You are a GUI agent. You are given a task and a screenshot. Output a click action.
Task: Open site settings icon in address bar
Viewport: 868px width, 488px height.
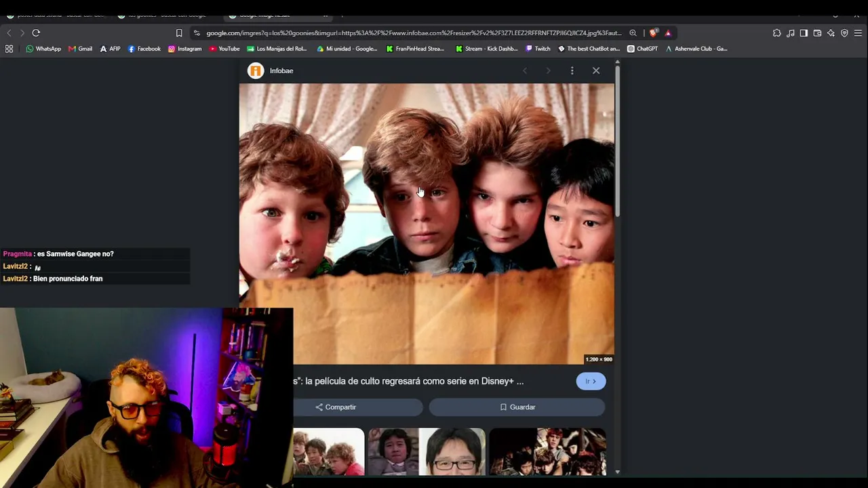197,33
